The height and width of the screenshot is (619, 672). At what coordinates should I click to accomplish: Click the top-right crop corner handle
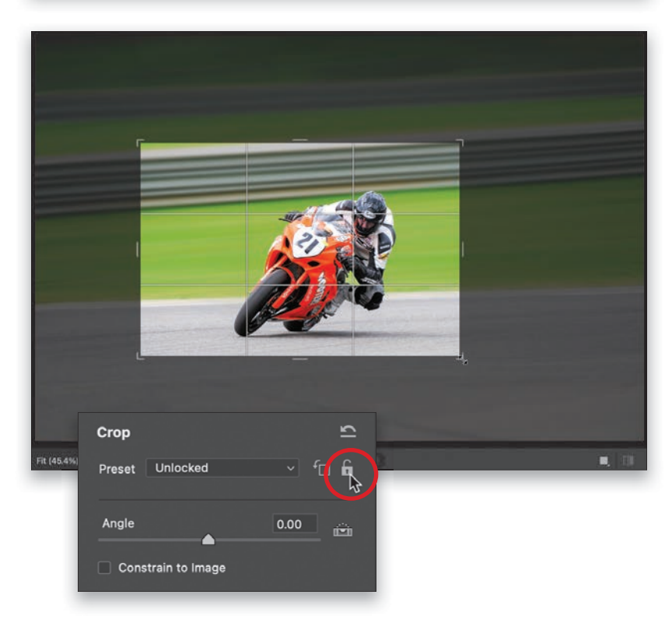point(460,142)
